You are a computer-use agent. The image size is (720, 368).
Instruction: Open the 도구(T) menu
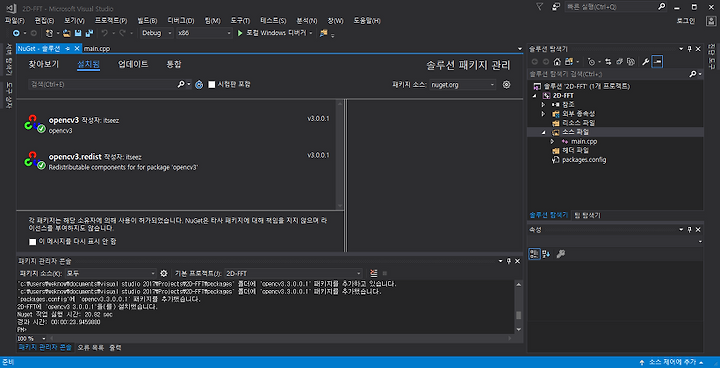(x=240, y=21)
